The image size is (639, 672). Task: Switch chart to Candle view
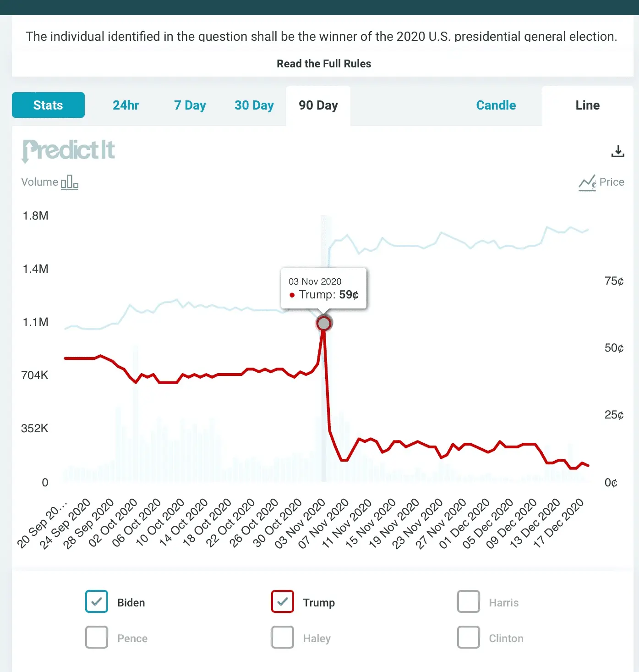click(x=496, y=105)
